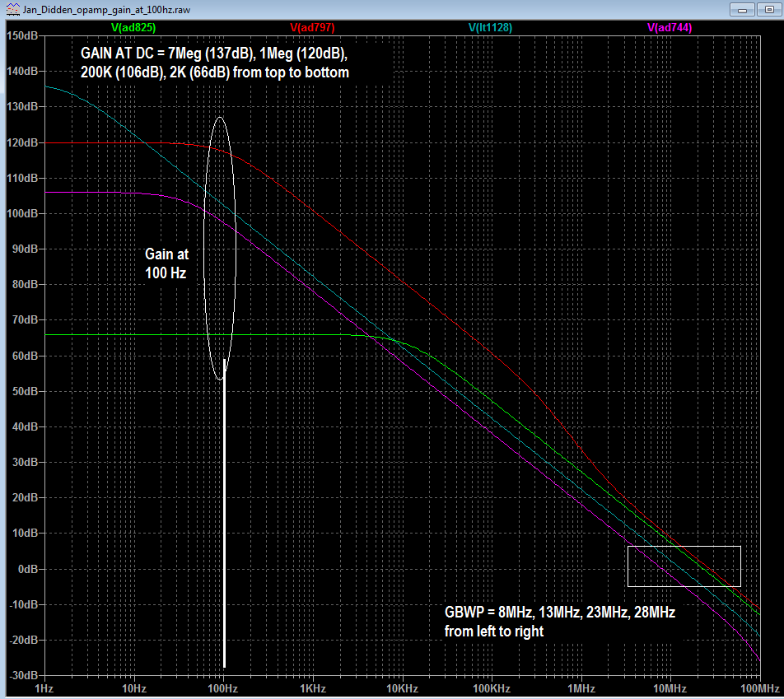The image size is (784, 699).
Task: Click the 100MHz horizontal axis label
Action: point(760,689)
